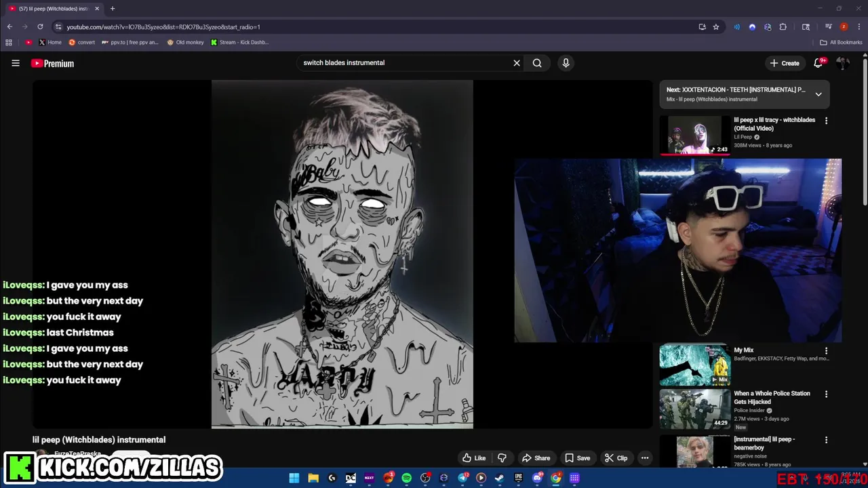Save the video to a playlist

(577, 458)
